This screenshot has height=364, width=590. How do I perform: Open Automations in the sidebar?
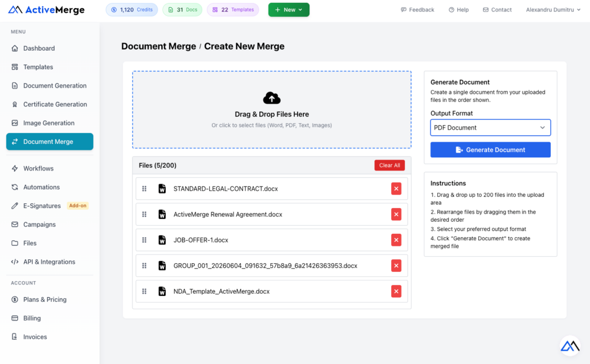pos(50,187)
